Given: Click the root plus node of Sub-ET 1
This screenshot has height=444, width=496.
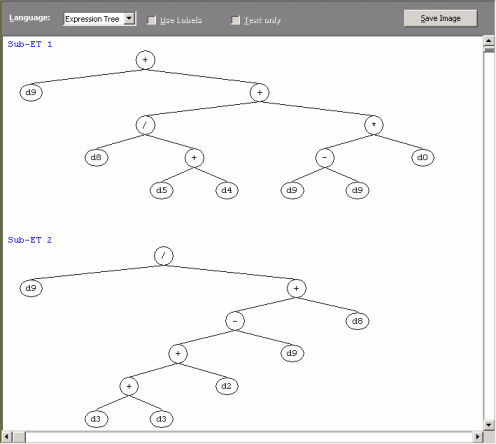Looking at the screenshot, I should click(x=145, y=60).
